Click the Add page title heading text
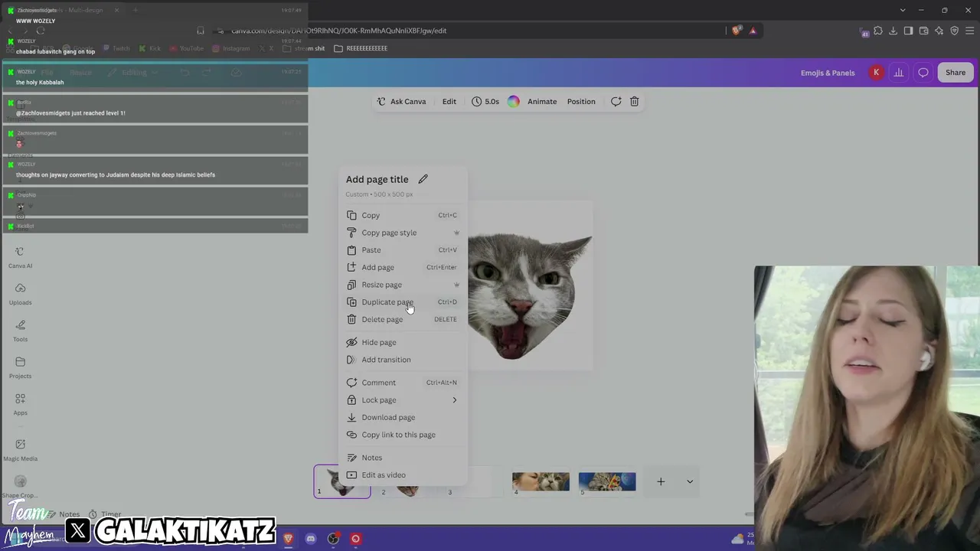Viewport: 980px width, 551px height. tap(377, 179)
